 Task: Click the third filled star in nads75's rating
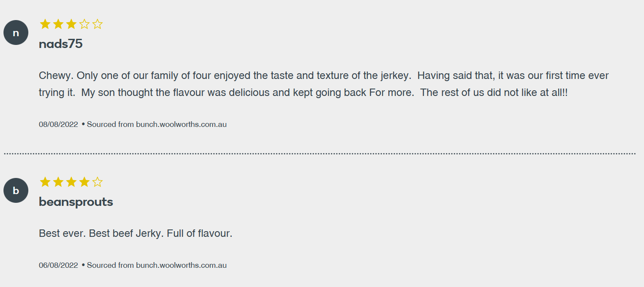click(x=71, y=24)
